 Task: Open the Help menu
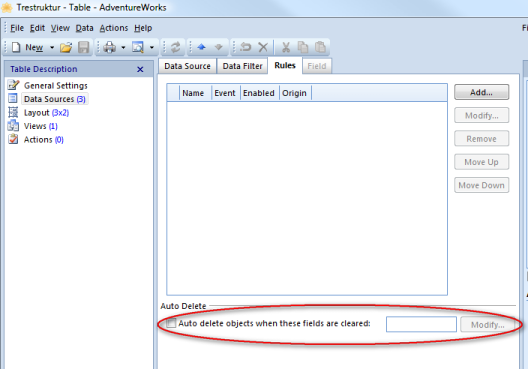coord(143,28)
